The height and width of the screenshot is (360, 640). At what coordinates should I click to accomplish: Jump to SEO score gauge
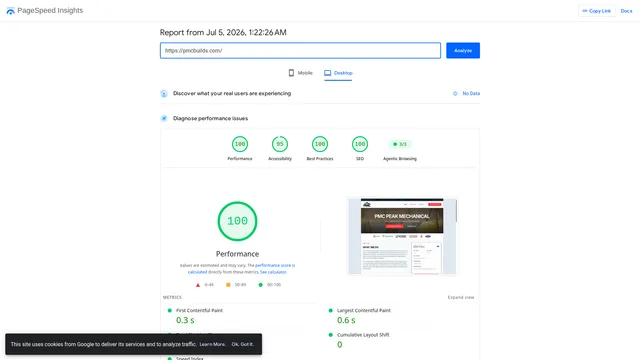360,144
